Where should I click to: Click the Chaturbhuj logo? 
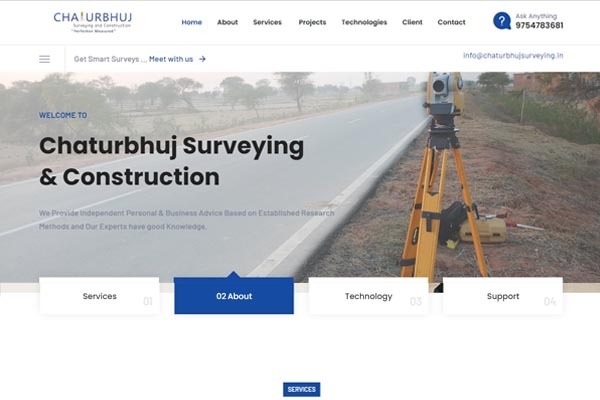[x=93, y=22]
